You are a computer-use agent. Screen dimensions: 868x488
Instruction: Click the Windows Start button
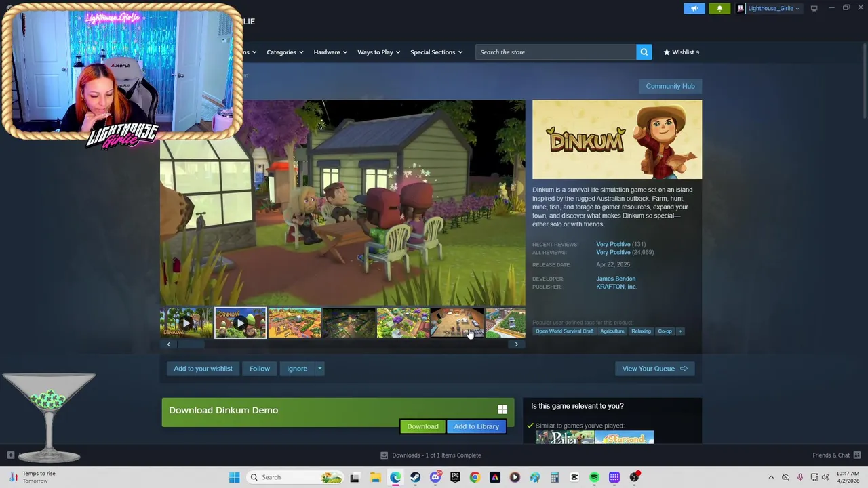click(x=234, y=477)
